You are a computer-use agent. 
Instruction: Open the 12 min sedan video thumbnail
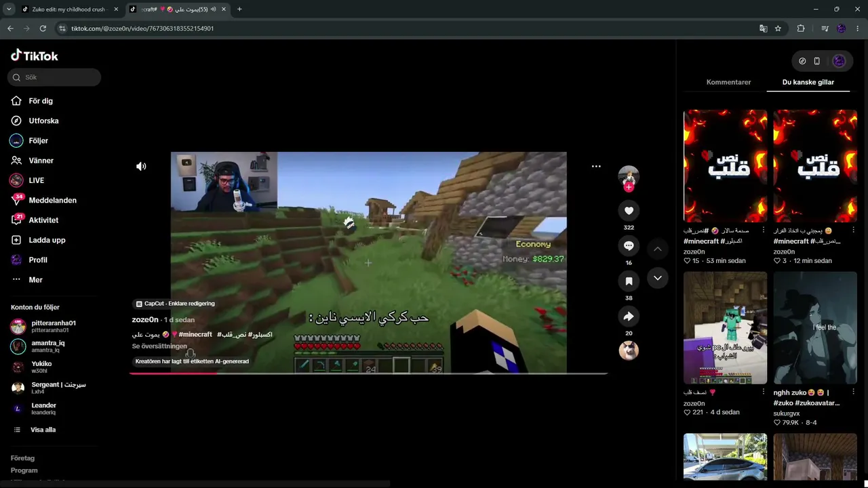(815, 166)
